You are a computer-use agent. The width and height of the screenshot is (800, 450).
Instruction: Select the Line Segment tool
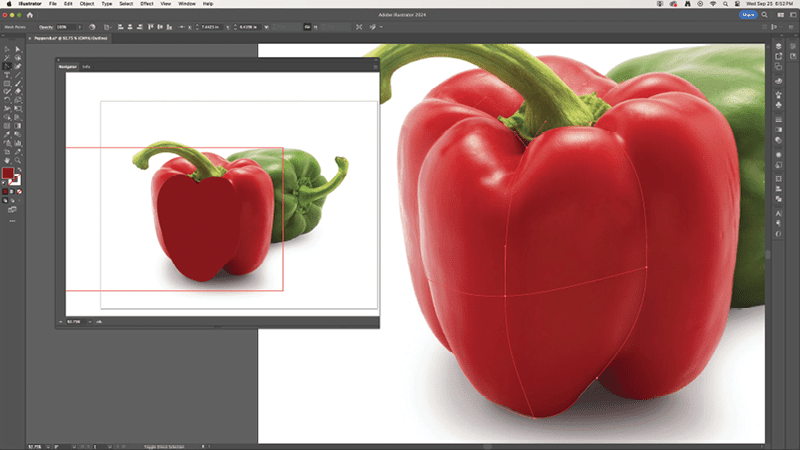[x=18, y=75]
